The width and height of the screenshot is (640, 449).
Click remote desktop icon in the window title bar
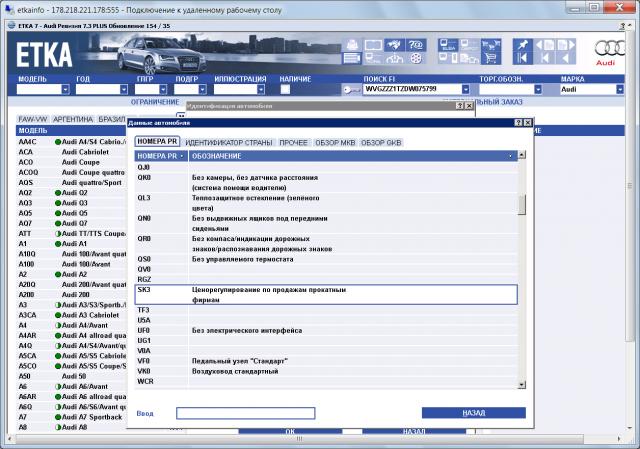(x=8, y=9)
